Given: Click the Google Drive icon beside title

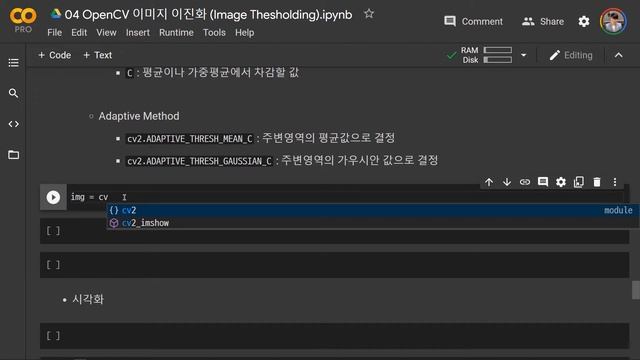Looking at the screenshot, I should tap(56, 14).
